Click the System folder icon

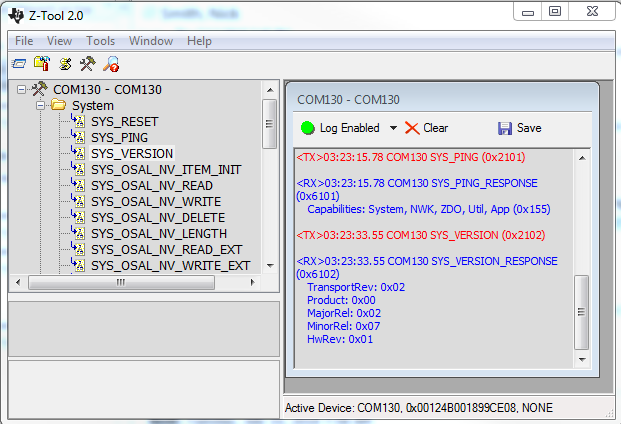tap(58, 105)
